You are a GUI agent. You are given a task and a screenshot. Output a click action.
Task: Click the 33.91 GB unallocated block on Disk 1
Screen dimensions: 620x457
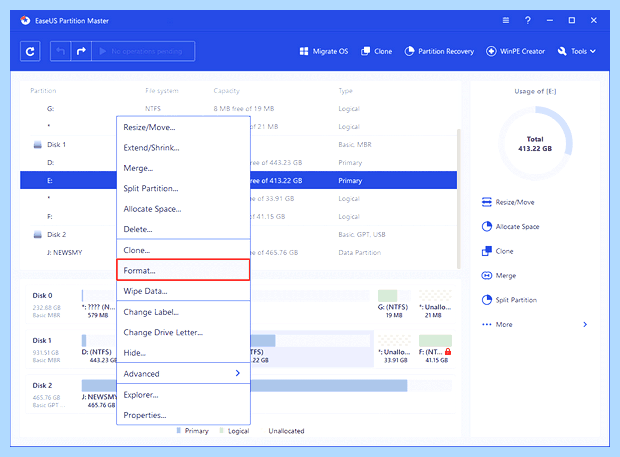(x=394, y=349)
